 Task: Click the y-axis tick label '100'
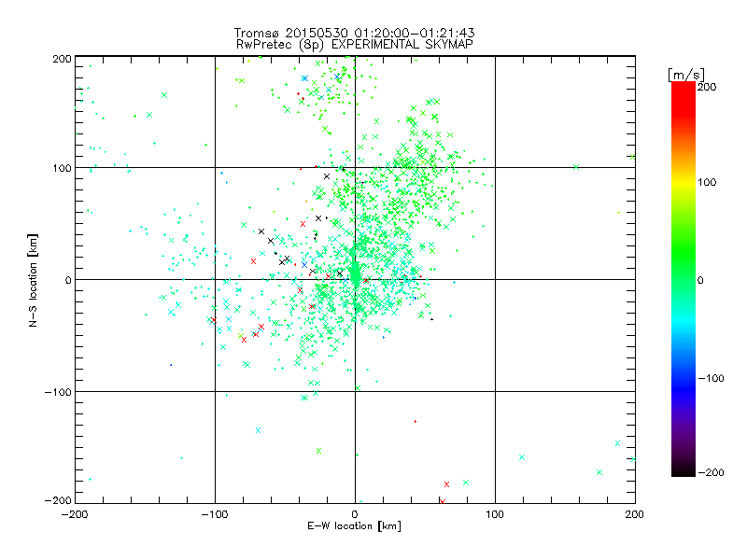pyautogui.click(x=62, y=169)
